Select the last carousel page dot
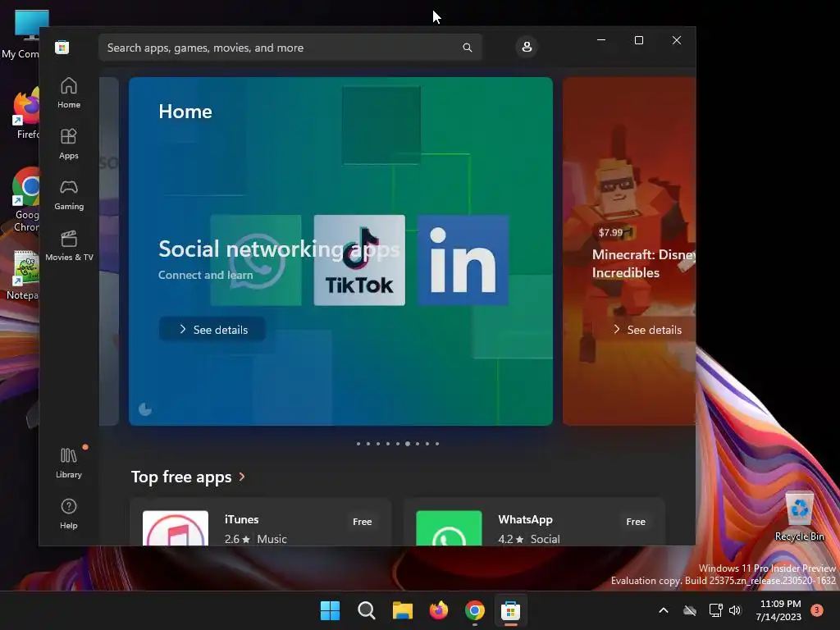 click(x=437, y=444)
